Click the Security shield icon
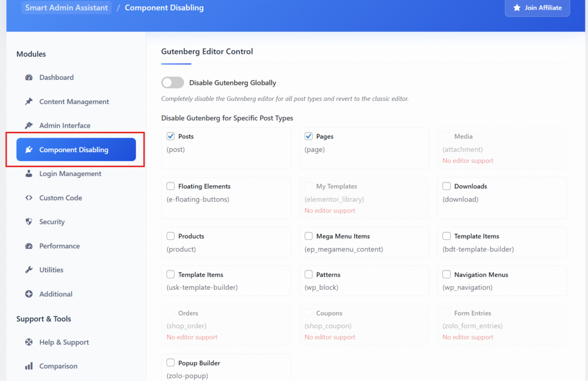Image resolution: width=588 pixels, height=381 pixels. (29, 222)
